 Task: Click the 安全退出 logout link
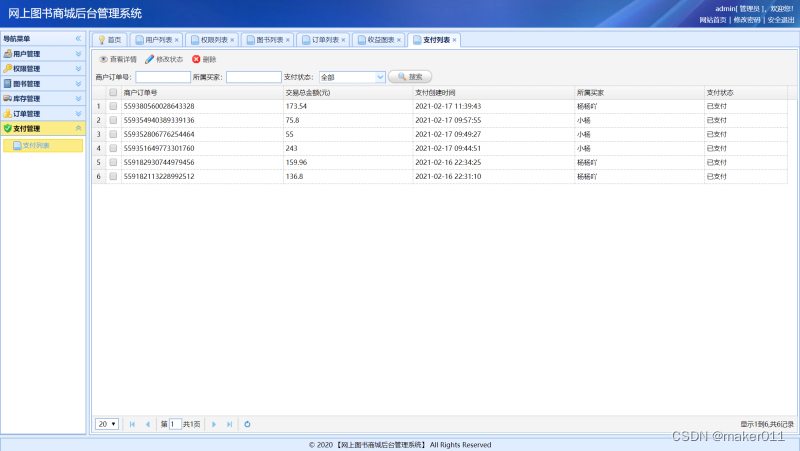click(x=781, y=20)
